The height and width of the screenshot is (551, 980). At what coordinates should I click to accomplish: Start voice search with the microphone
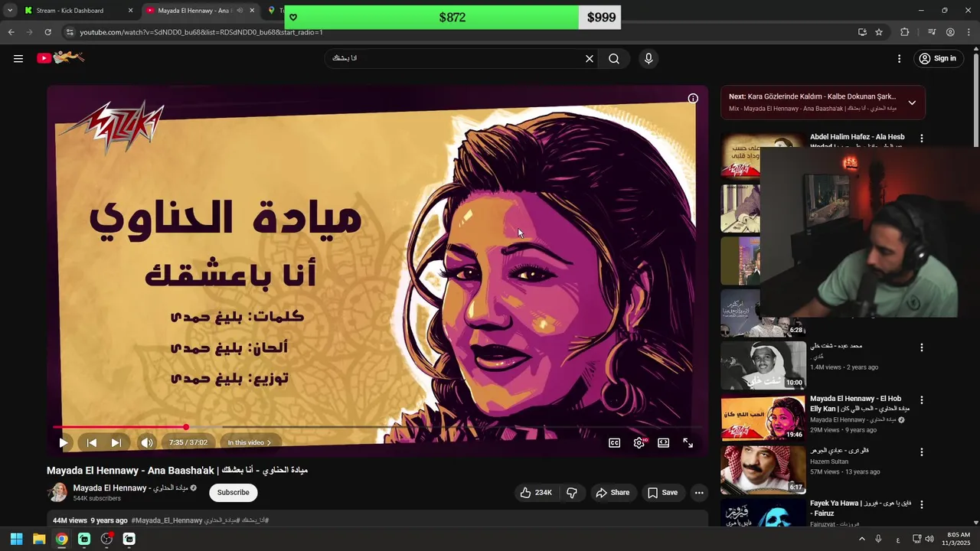pos(648,58)
